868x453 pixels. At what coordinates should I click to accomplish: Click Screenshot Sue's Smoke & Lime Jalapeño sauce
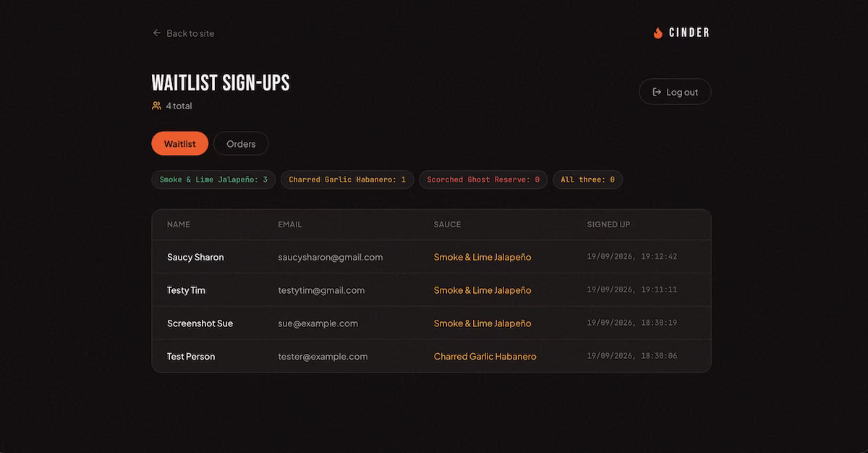pos(482,323)
